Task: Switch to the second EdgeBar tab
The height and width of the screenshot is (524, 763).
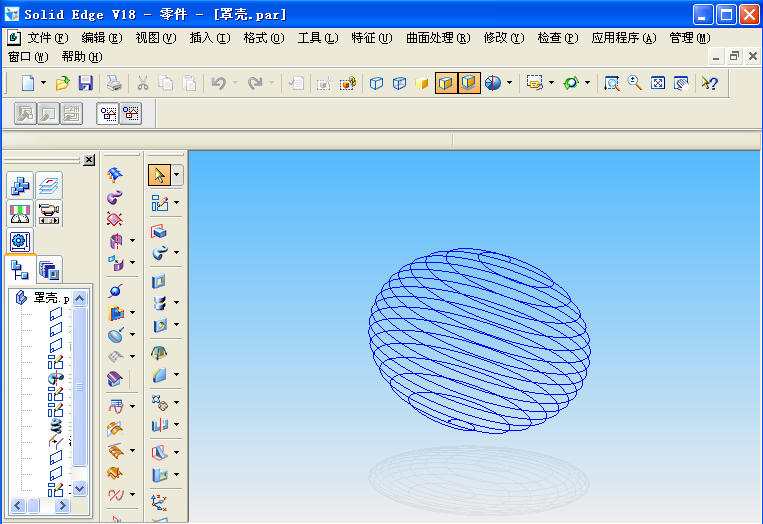Action: pyautogui.click(x=49, y=269)
